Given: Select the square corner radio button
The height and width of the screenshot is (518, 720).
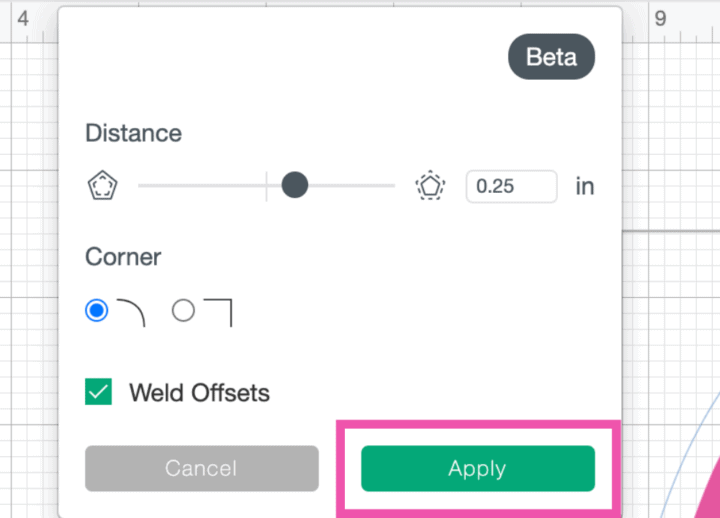Looking at the screenshot, I should (183, 311).
